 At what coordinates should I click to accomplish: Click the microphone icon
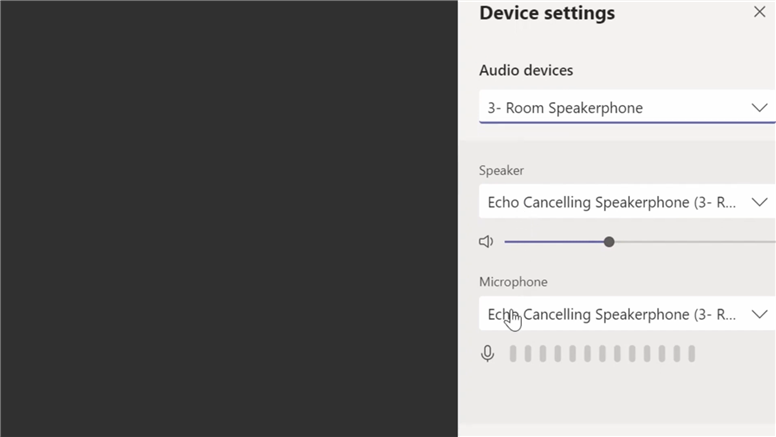[487, 354]
